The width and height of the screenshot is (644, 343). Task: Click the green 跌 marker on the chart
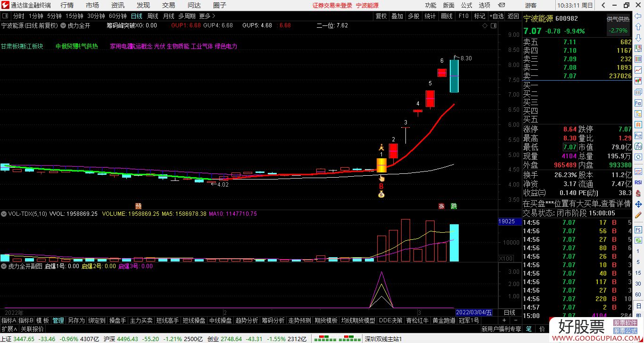pyautogui.click(x=454, y=206)
